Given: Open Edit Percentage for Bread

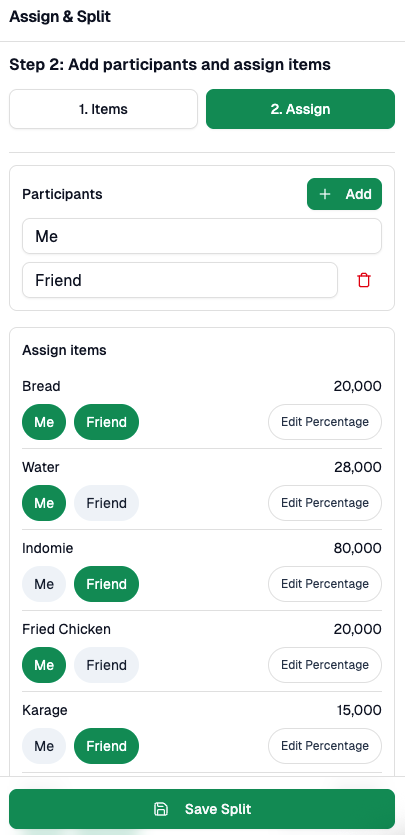Looking at the screenshot, I should pyautogui.click(x=325, y=422).
